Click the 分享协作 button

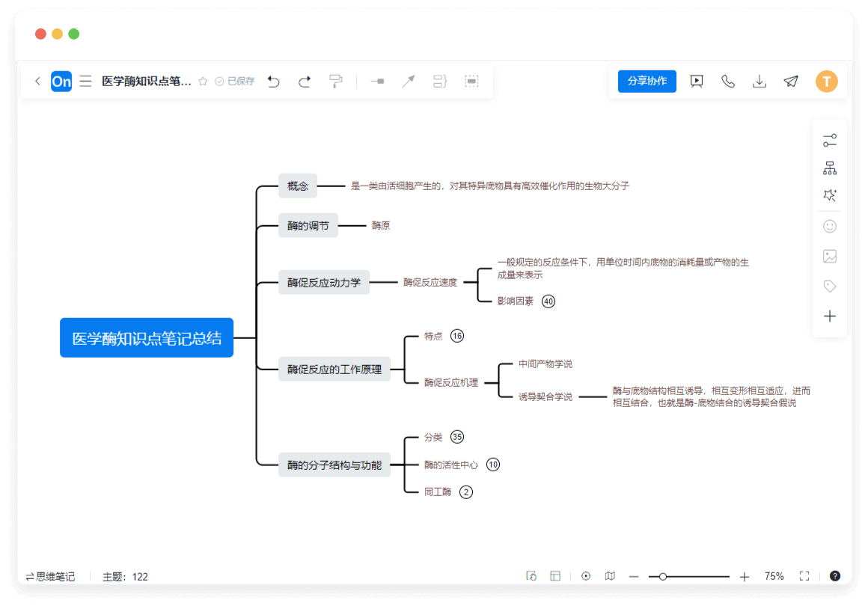tap(647, 82)
